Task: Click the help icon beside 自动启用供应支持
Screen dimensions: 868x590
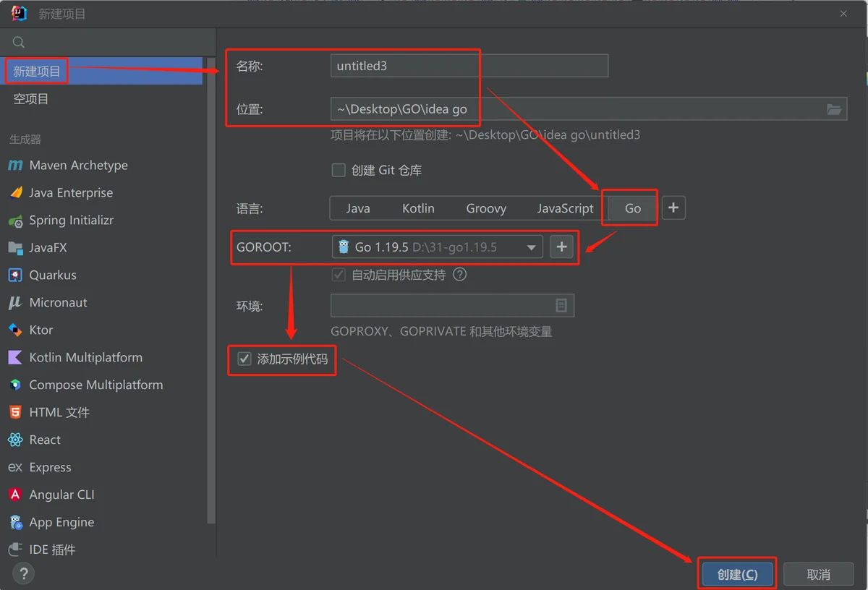Action: click(x=459, y=275)
